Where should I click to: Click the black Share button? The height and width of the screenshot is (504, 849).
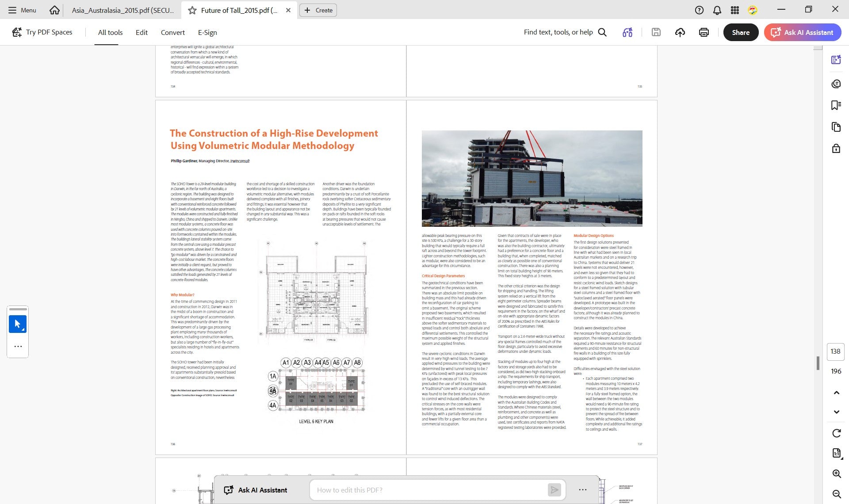741,32
